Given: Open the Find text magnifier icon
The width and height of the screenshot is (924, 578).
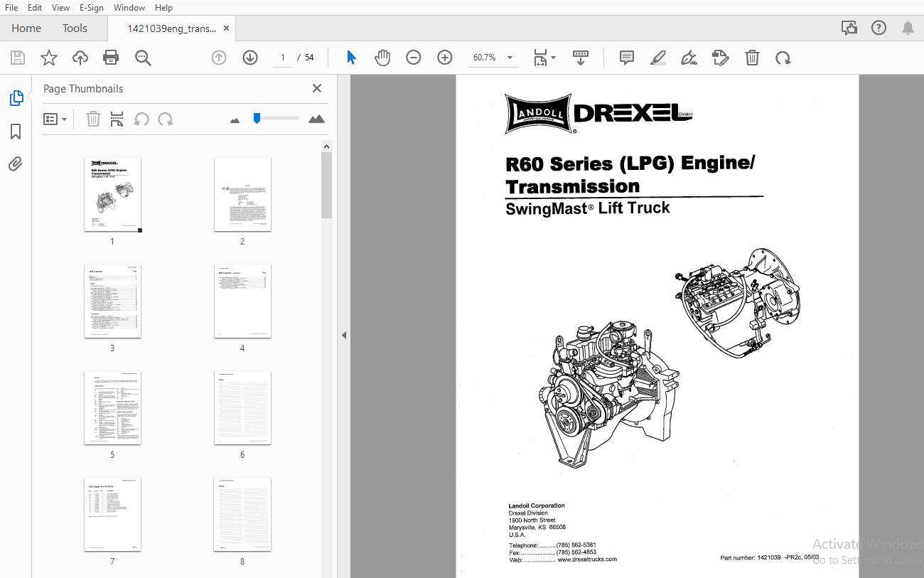Looking at the screenshot, I should click(x=143, y=58).
